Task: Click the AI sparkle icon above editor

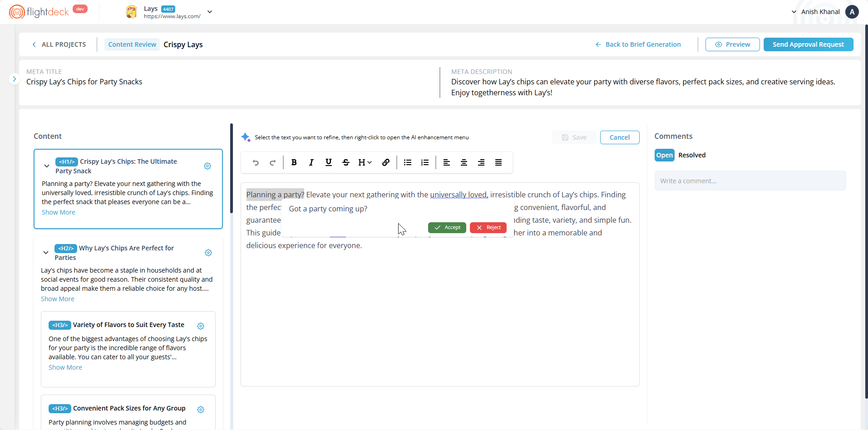Action: pyautogui.click(x=246, y=137)
